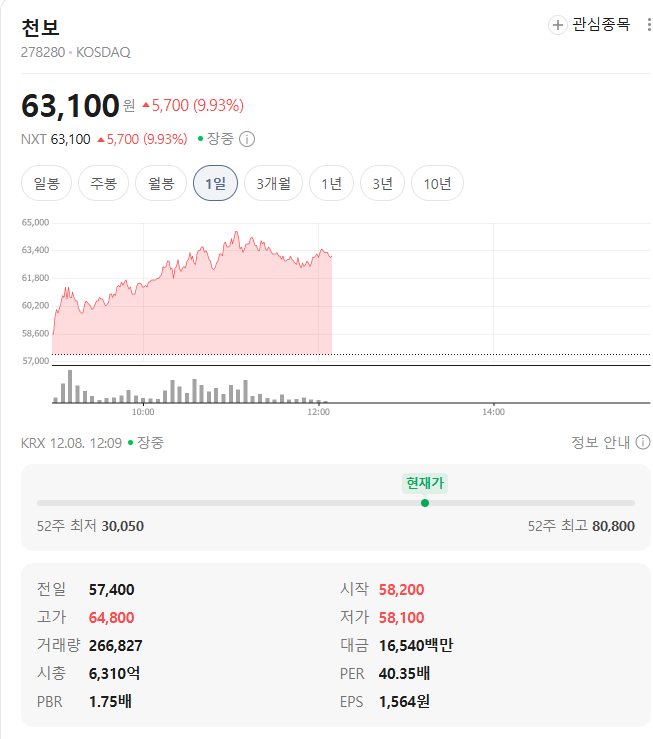Click the stock name 천보 heading
Screen dimensions: 653x739
pyautogui.click(x=40, y=27)
